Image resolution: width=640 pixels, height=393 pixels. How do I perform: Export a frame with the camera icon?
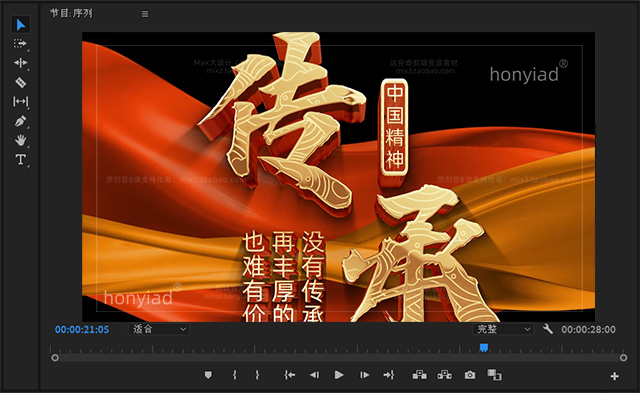pyautogui.click(x=470, y=375)
